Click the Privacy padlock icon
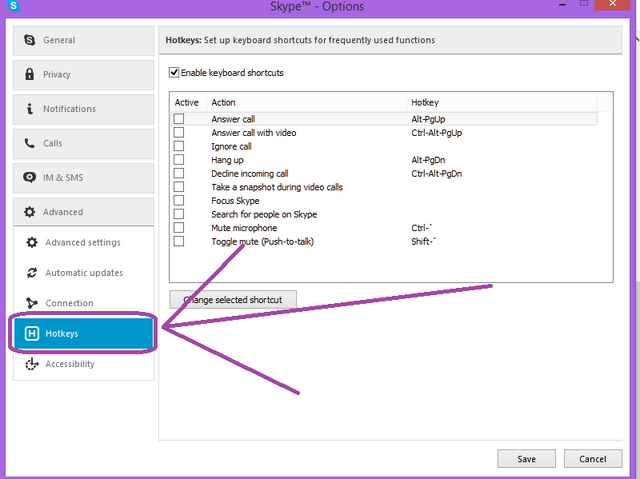 point(29,74)
